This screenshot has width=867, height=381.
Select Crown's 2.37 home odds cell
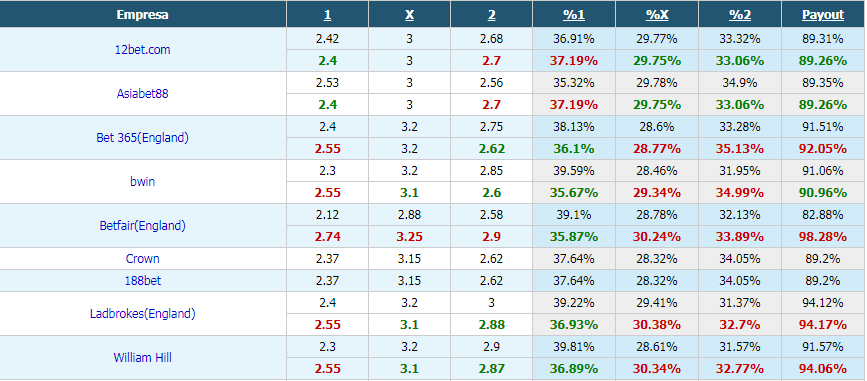327,258
